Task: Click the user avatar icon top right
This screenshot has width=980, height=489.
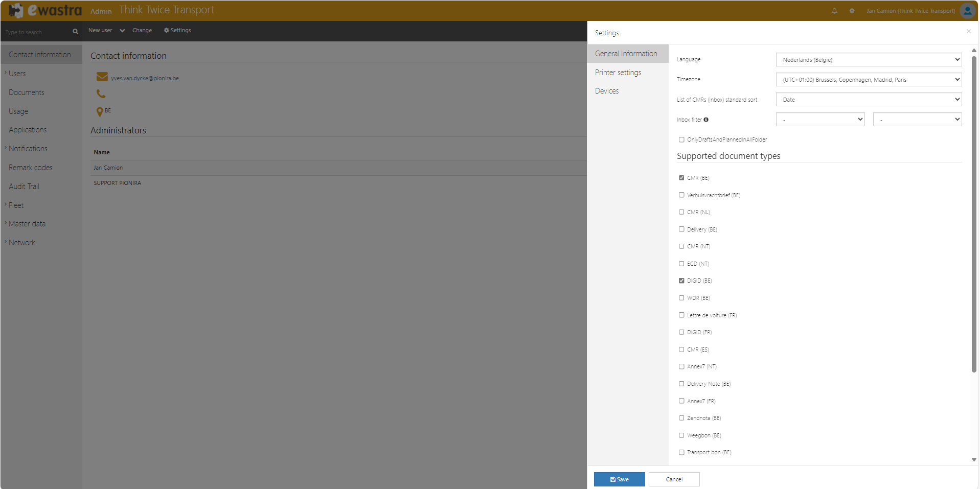Action: pyautogui.click(x=968, y=11)
